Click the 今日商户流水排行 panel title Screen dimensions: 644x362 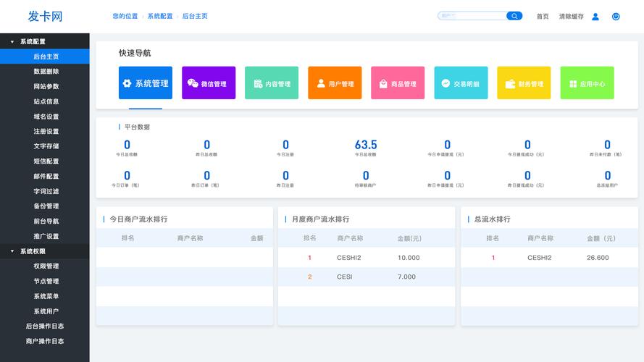(138, 219)
